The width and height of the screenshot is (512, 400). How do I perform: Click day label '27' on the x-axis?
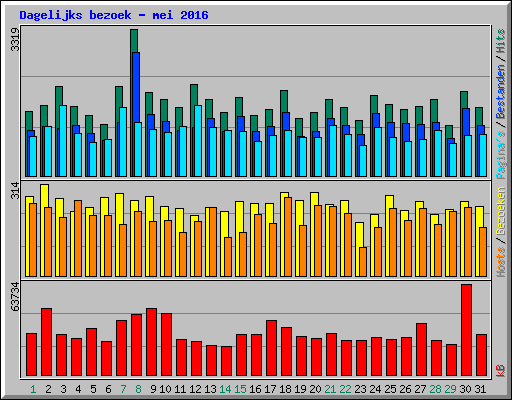[420, 389]
